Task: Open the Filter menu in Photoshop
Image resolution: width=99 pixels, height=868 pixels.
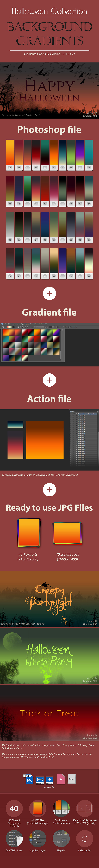Action: [32, 324]
